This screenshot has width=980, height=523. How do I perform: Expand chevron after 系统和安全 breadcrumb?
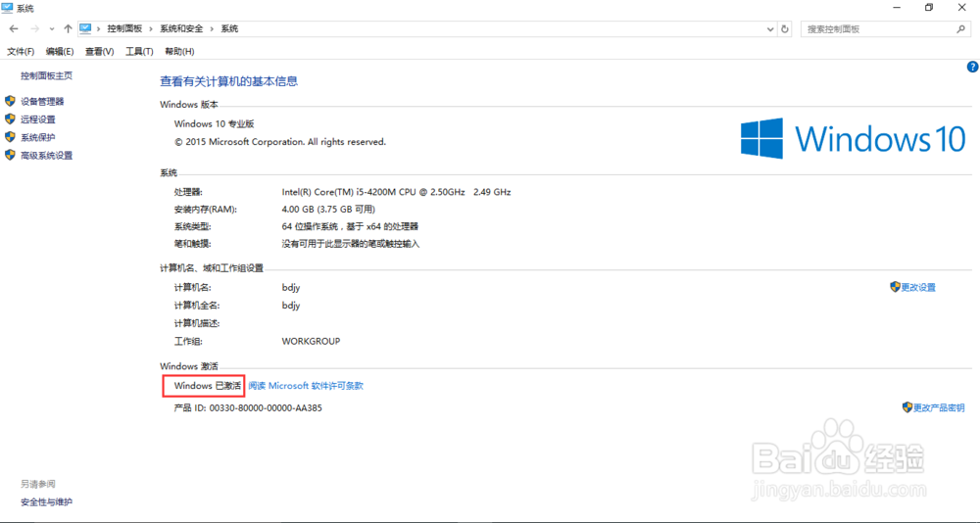pyautogui.click(x=212, y=28)
